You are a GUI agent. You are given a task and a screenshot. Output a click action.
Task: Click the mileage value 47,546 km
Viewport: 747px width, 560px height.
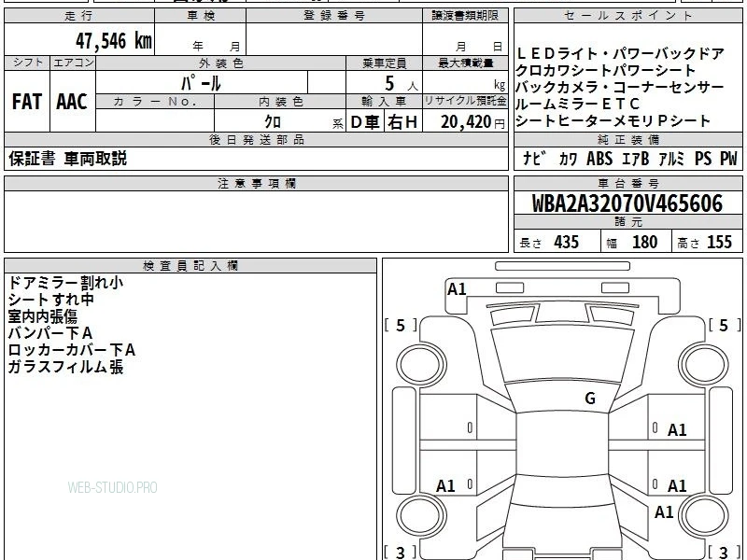[114, 41]
